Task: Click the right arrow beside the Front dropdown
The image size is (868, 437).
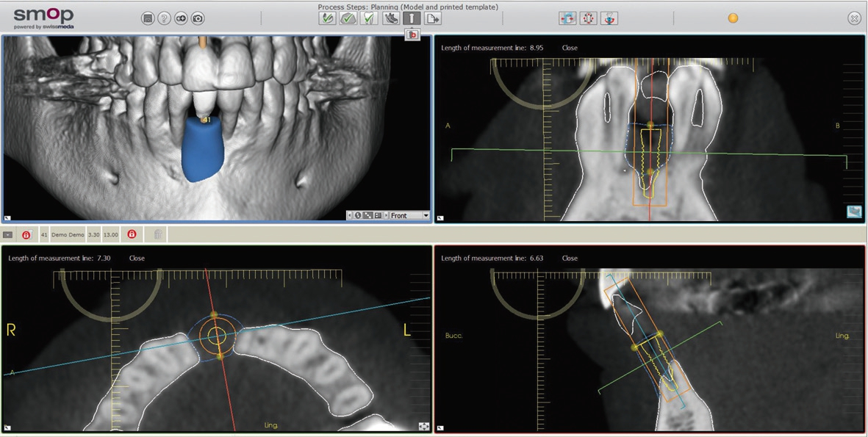Action: pos(386,215)
